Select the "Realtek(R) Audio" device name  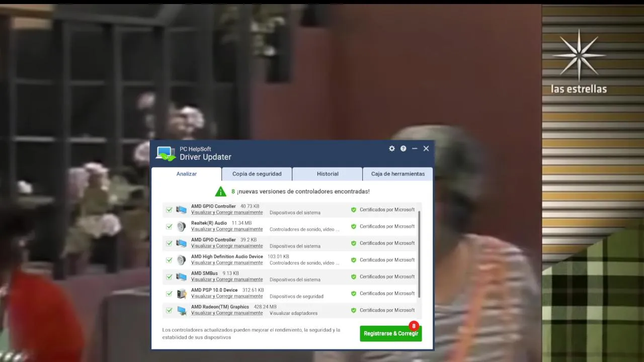click(x=209, y=223)
